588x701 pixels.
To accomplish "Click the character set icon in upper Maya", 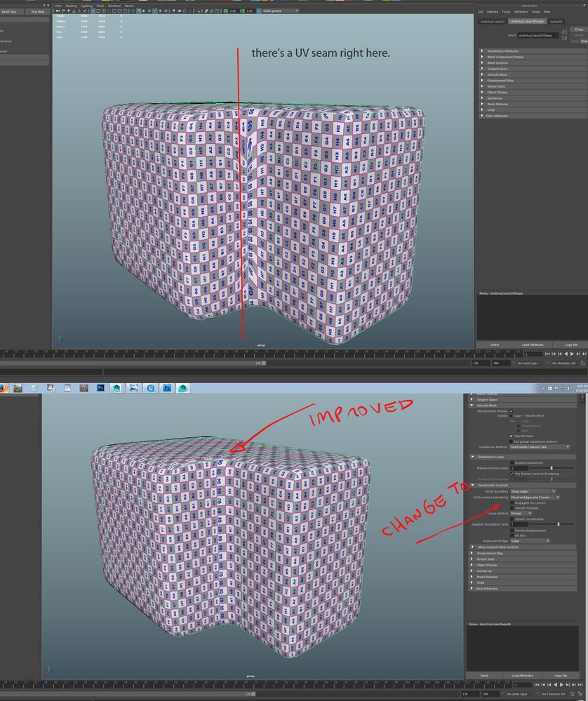I will coord(582,363).
